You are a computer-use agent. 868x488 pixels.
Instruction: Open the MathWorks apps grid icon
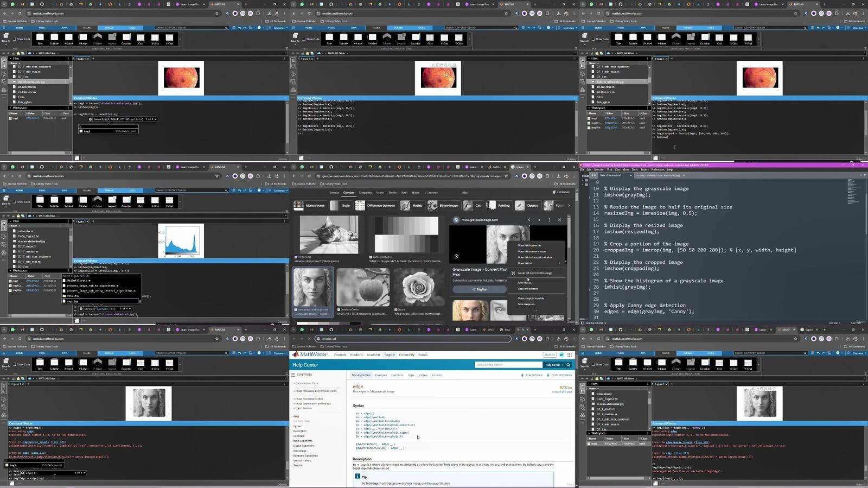[570, 354]
